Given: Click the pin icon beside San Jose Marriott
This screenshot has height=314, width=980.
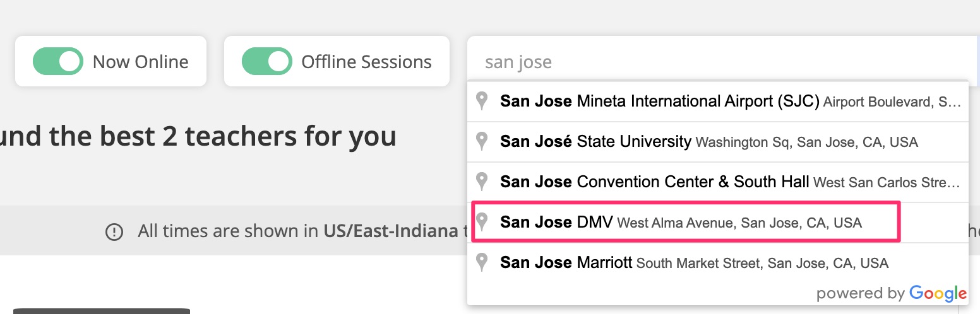Looking at the screenshot, I should [482, 262].
